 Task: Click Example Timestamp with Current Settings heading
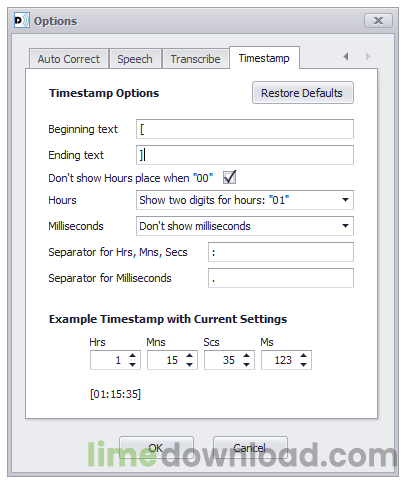point(168,319)
